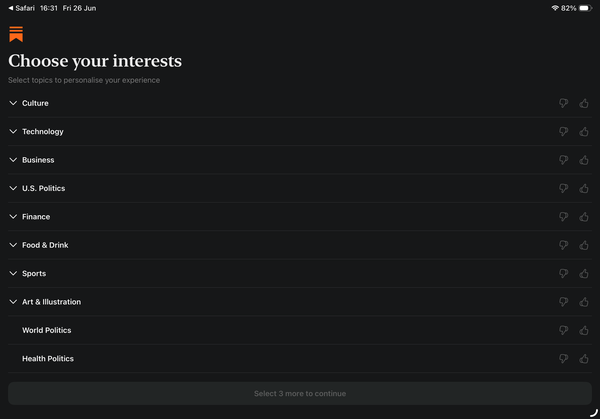The image size is (600, 419).
Task: Toggle thumbs down for Health Politics
Action: pyautogui.click(x=563, y=359)
